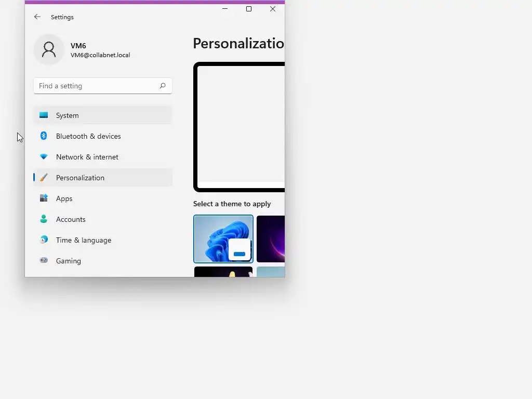Viewport: 532px width, 399px height.
Task: Click the Bluetooth icon in sidebar
Action: [44, 136]
